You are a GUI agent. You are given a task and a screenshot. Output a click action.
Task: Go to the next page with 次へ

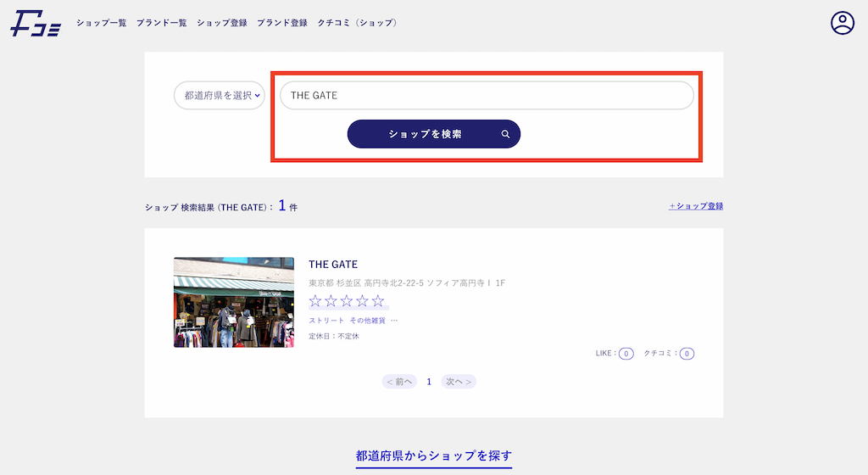click(458, 382)
